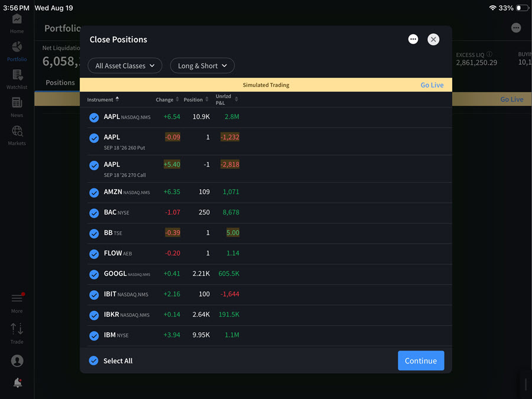Viewport: 532px width, 399px height.
Task: Sort by the Unrlzd P&L column
Action: [x=226, y=99]
